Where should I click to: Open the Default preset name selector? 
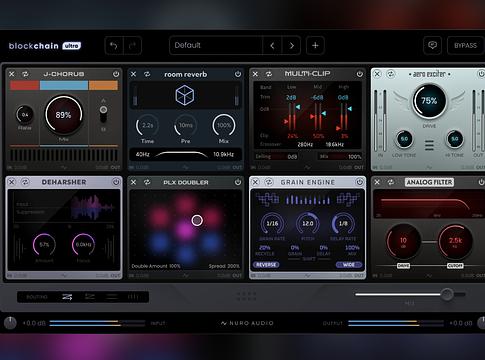pyautogui.click(x=216, y=45)
